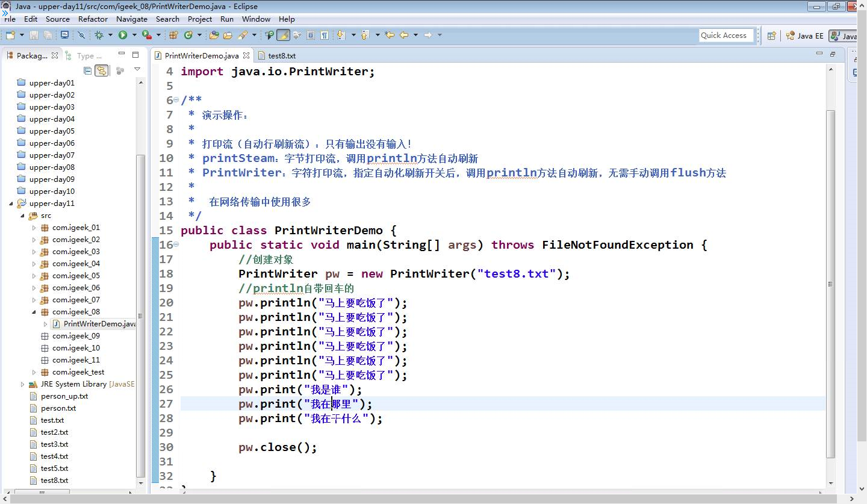Open the Refactor menu
Screen dimensions: 867x504
[93, 19]
